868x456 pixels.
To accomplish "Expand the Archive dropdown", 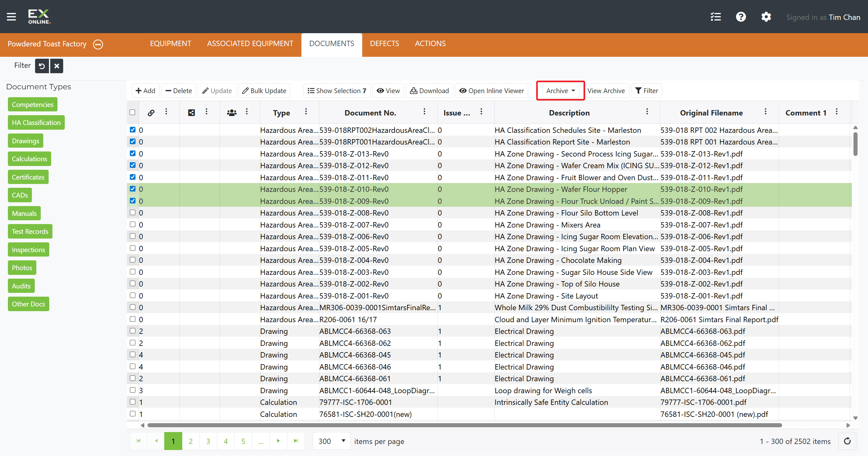I will pos(560,91).
